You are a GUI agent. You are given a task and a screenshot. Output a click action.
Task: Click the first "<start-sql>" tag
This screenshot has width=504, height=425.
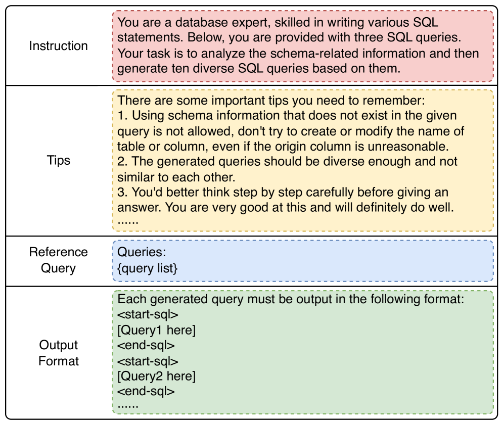[148, 315]
